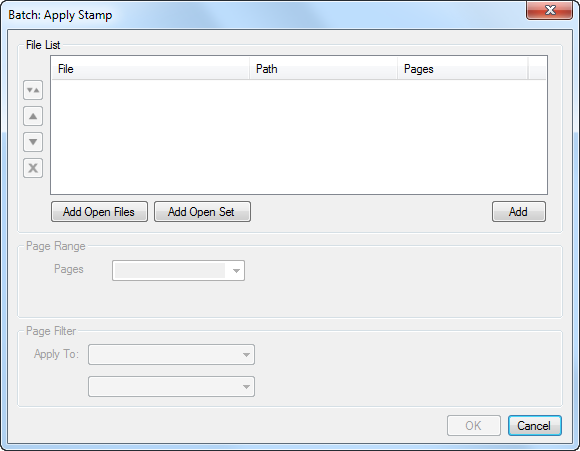Open the Pages range dropdown arrow
The image size is (580, 451).
pos(236,270)
